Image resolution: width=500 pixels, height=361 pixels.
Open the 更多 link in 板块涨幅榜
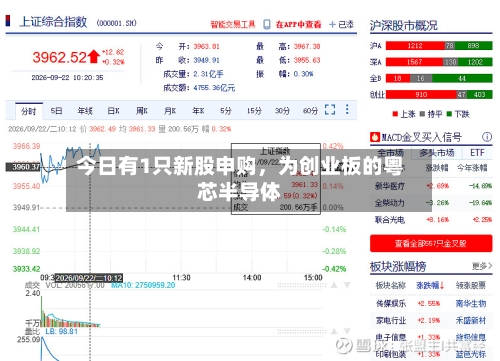(482, 266)
